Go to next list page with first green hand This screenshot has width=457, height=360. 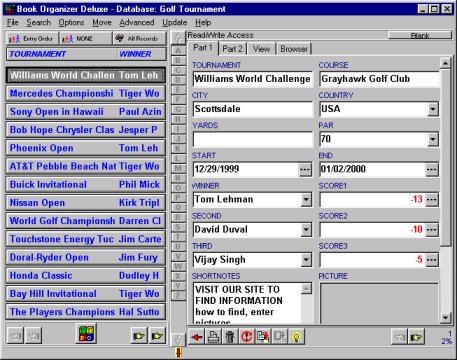coord(139,335)
